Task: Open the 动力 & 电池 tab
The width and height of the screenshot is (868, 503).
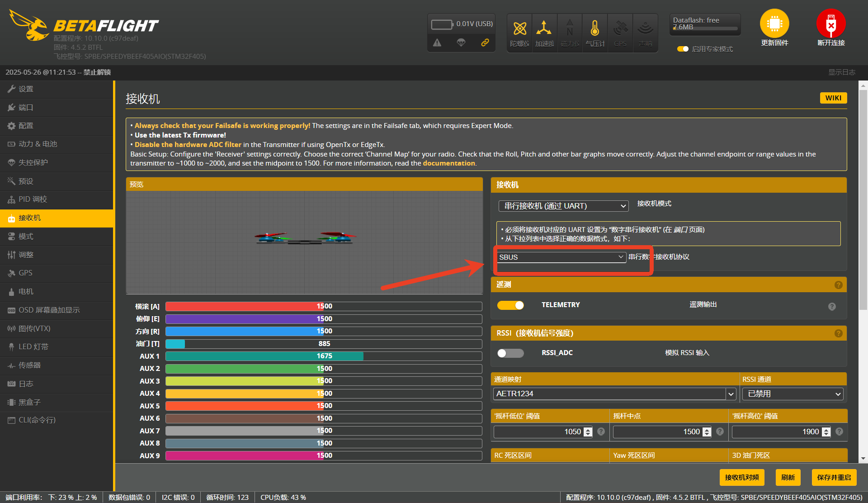Action: pos(57,144)
